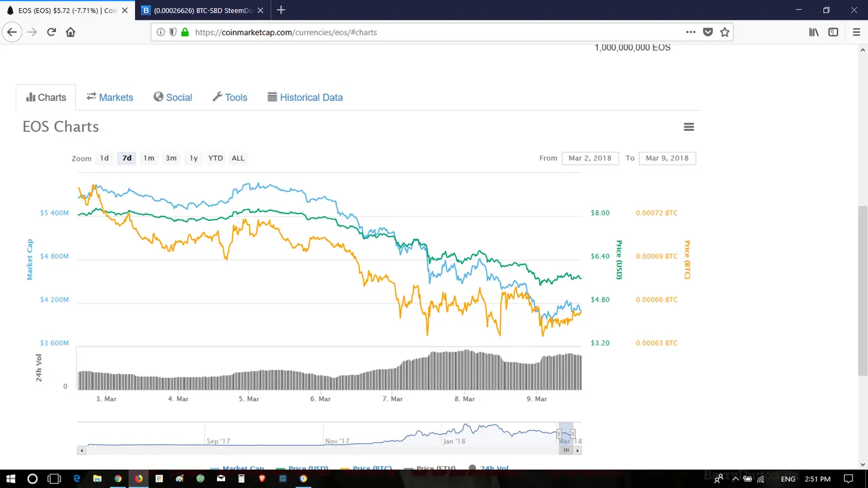This screenshot has width=868, height=488.
Task: Close the BTC-SBD SteemDollars tab
Action: [261, 10]
